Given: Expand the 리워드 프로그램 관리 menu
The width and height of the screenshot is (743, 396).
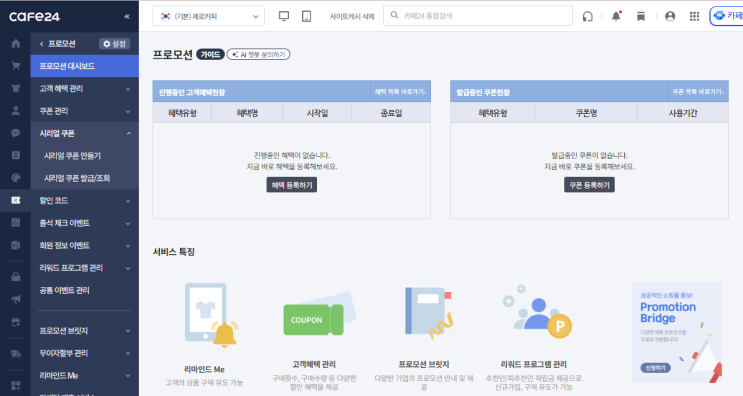Looking at the screenshot, I should coord(84,268).
